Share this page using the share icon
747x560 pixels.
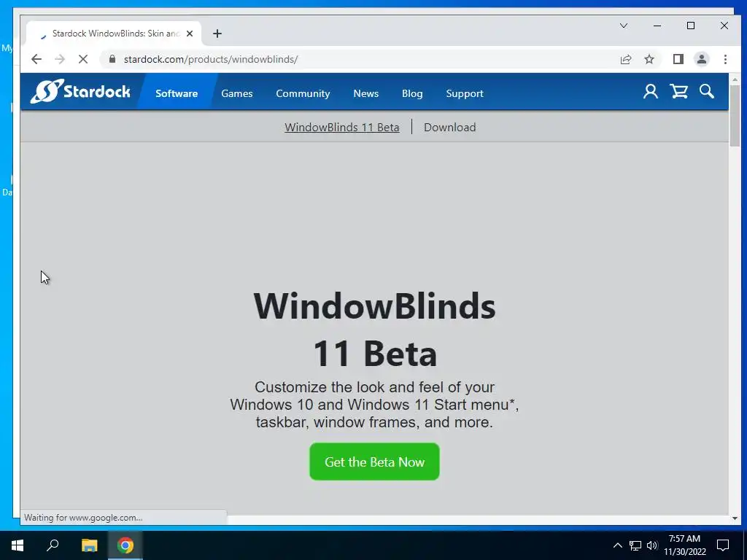point(625,59)
